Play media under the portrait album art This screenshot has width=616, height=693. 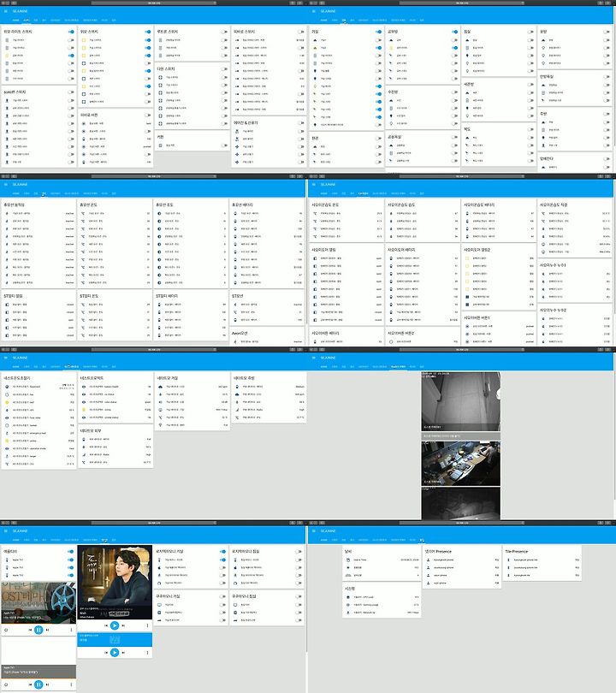115,625
